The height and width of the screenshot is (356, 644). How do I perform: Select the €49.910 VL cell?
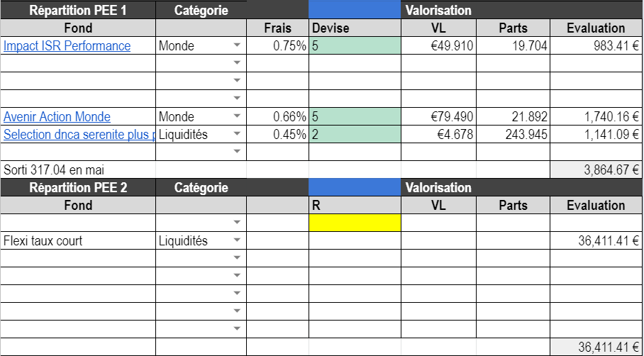(438, 46)
